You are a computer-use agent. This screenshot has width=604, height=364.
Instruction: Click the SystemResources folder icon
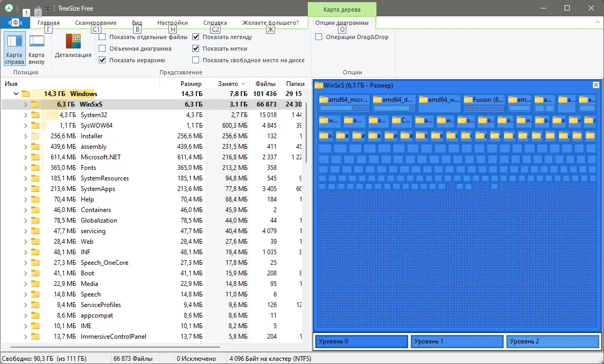click(x=35, y=178)
